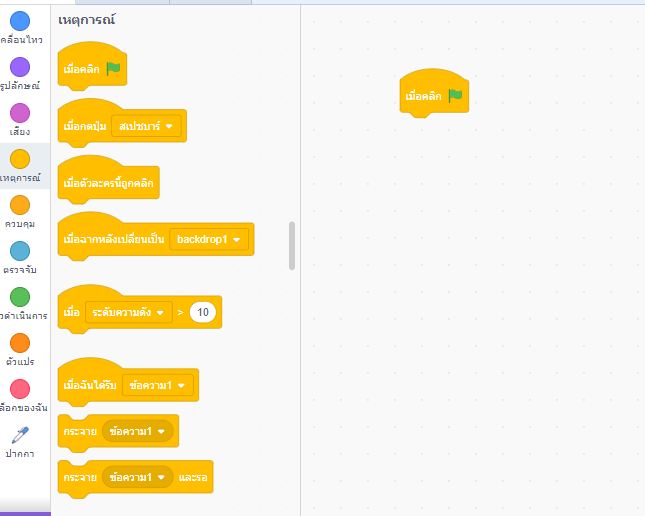Screen dimensions: 645x516
Task: Click the เมื่อฉันได้รับ block label
Action: [90, 386]
